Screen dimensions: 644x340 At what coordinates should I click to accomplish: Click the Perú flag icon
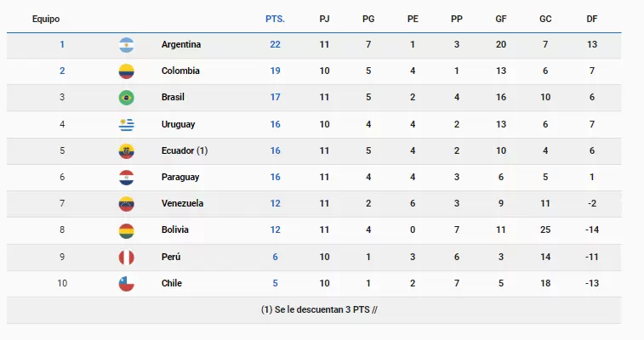pyautogui.click(x=127, y=257)
